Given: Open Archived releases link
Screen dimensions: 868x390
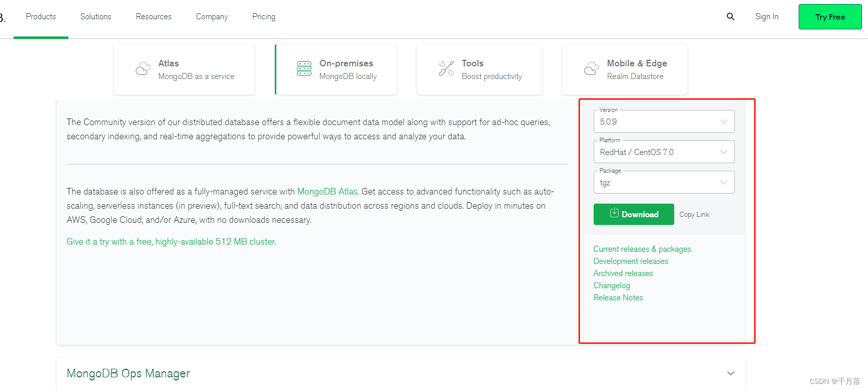Looking at the screenshot, I should [x=623, y=274].
